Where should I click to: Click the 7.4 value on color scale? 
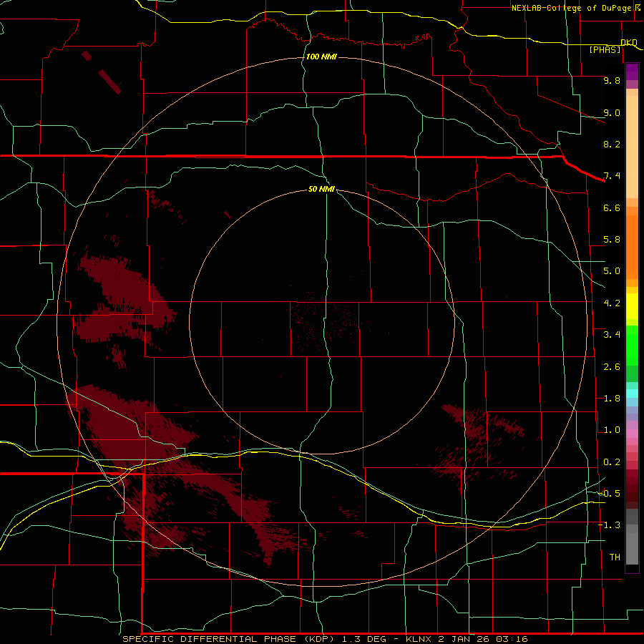click(612, 176)
